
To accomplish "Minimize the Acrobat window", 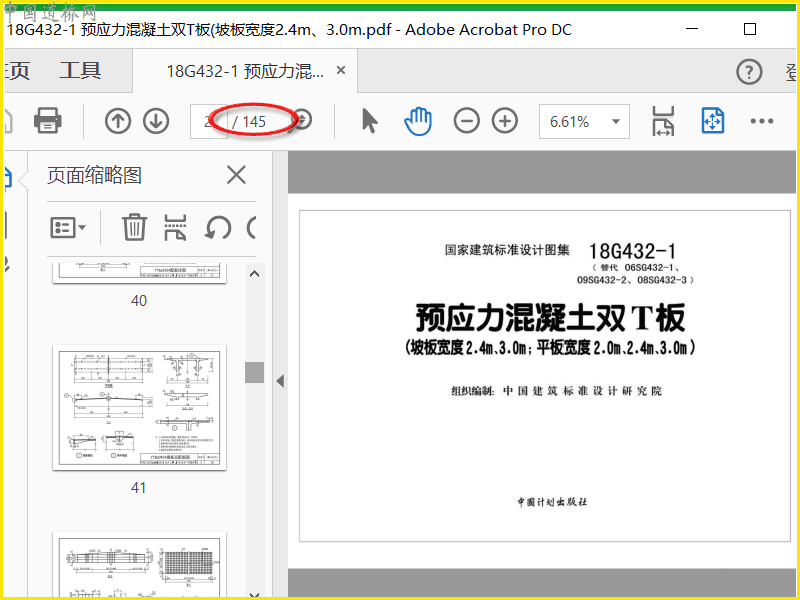I will tap(692, 29).
